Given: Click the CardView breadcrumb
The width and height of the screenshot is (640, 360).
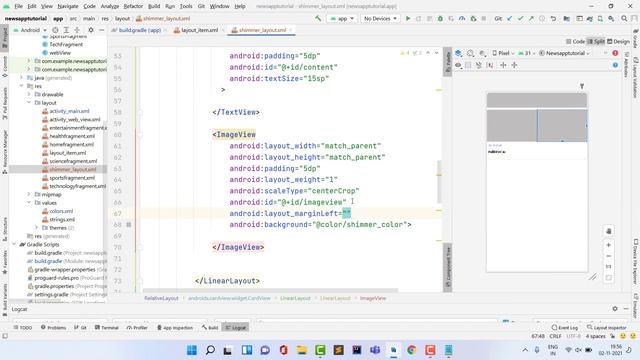Looking at the screenshot, I should pos(229,298).
